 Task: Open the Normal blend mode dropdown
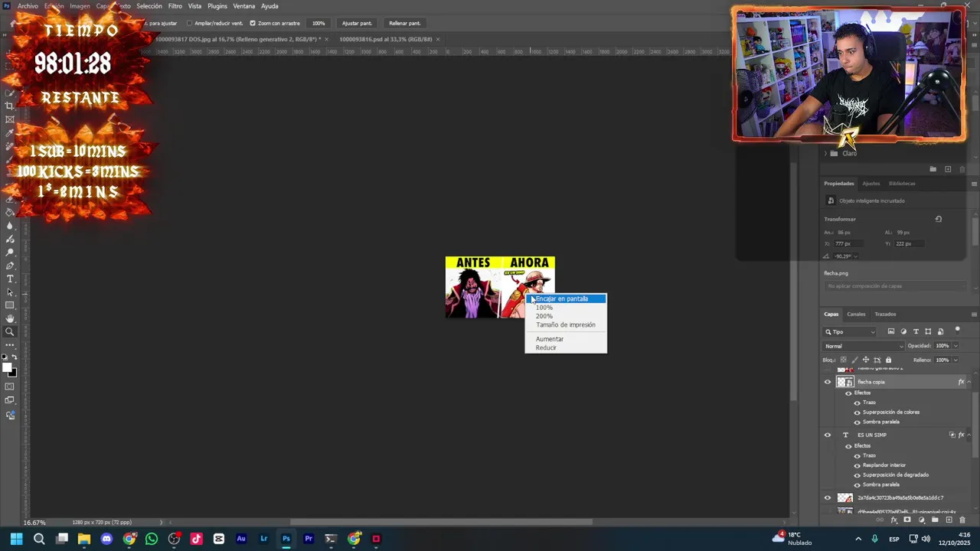pos(864,346)
